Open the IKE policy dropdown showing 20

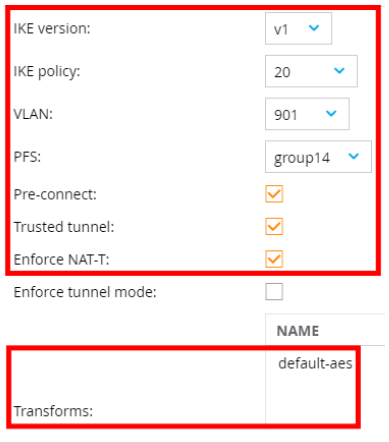coord(311,71)
